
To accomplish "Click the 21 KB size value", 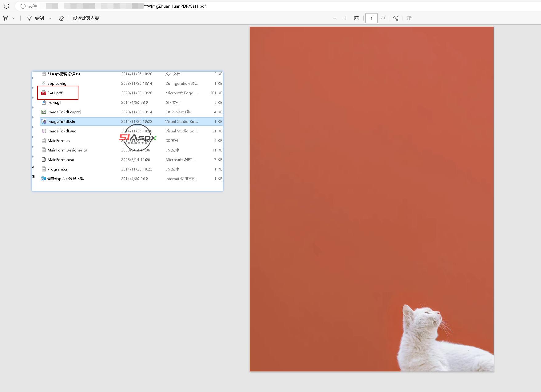I will [x=217, y=131].
